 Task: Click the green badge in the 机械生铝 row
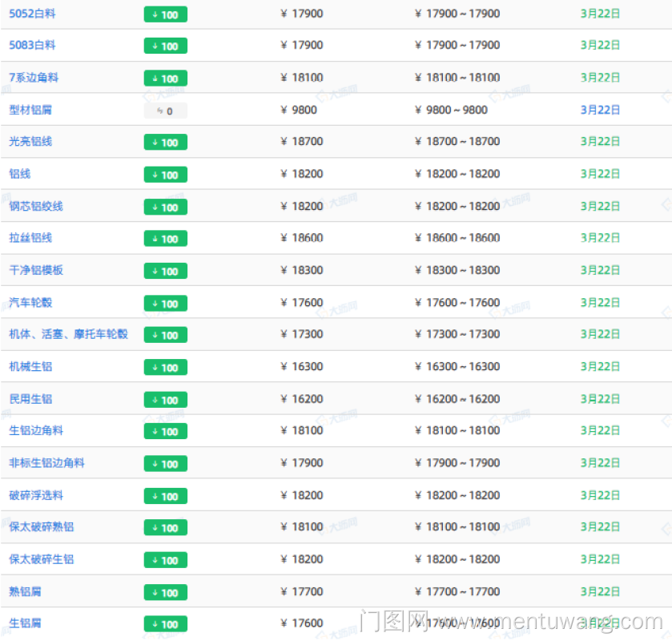pyautogui.click(x=165, y=368)
